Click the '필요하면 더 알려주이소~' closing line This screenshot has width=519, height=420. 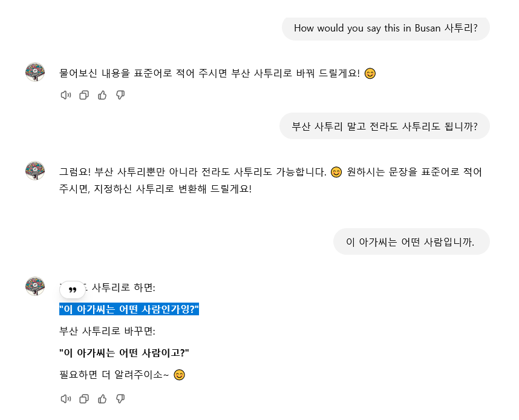(114, 375)
